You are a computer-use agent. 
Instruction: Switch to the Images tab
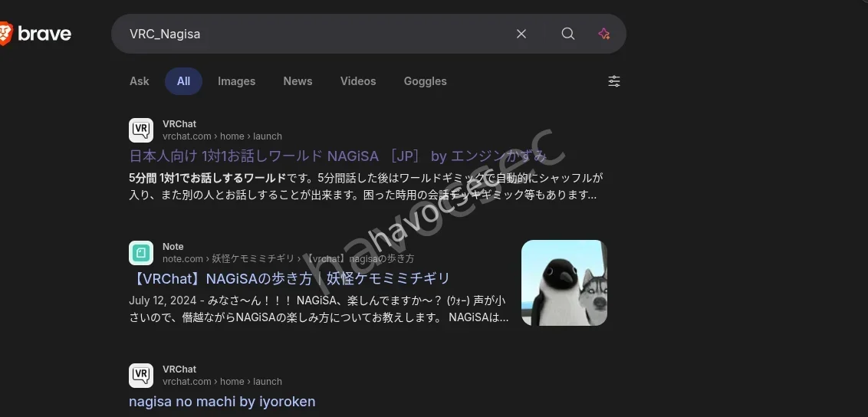click(x=236, y=81)
